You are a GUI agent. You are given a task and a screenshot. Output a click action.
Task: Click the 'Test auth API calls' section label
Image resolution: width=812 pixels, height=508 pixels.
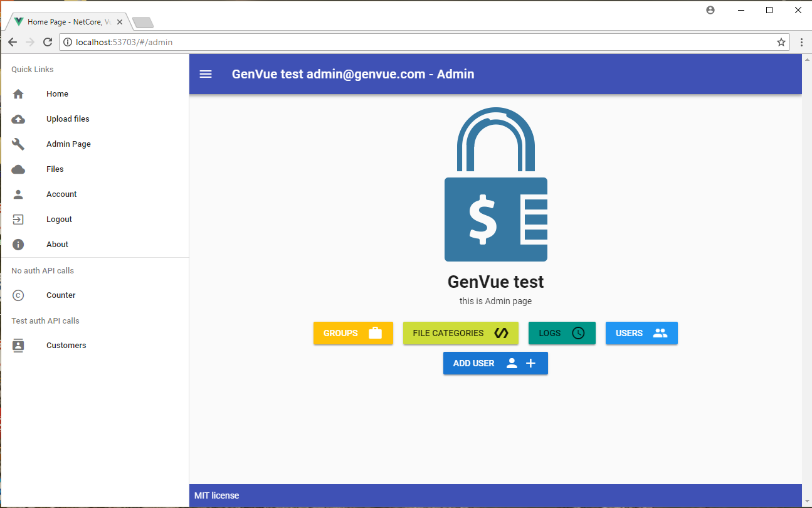tap(45, 321)
